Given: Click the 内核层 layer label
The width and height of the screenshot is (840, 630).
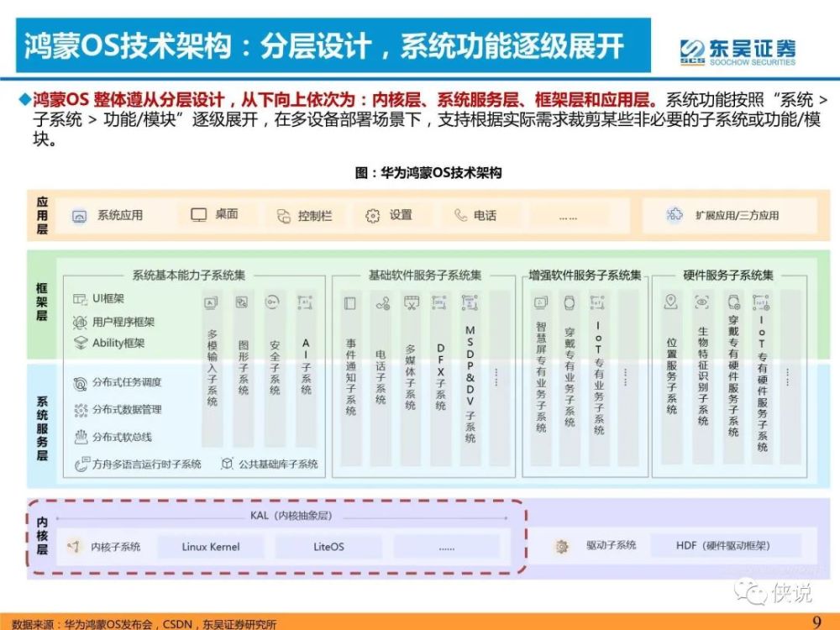Looking at the screenshot, I should [42, 535].
